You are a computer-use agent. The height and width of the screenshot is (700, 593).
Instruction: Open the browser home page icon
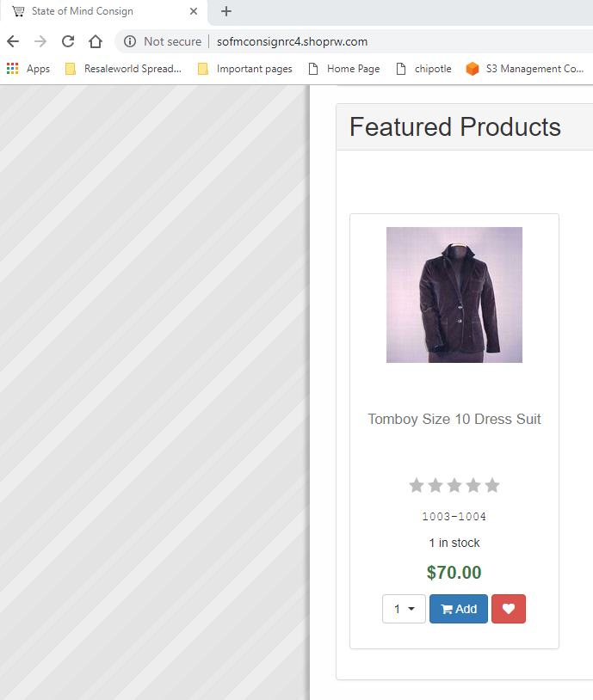tap(96, 41)
